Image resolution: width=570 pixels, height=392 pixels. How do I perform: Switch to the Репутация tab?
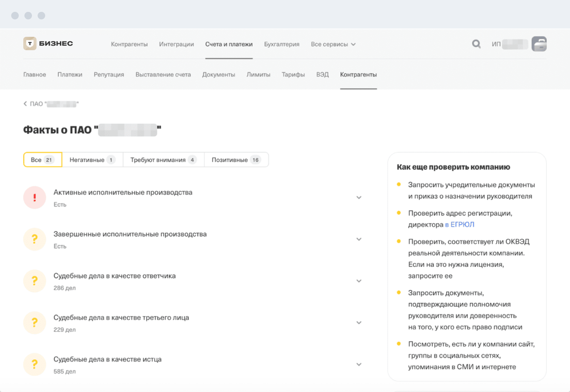click(x=109, y=74)
